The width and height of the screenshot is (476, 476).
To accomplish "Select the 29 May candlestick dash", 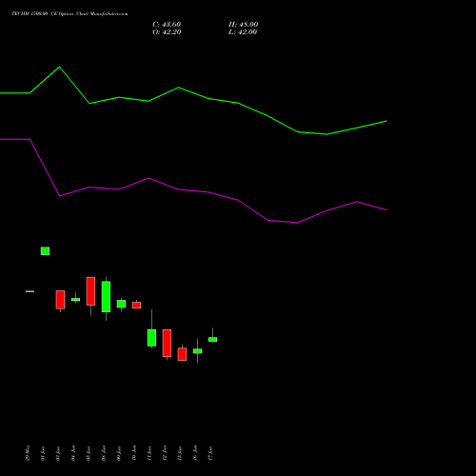I will pyautogui.click(x=30, y=291).
